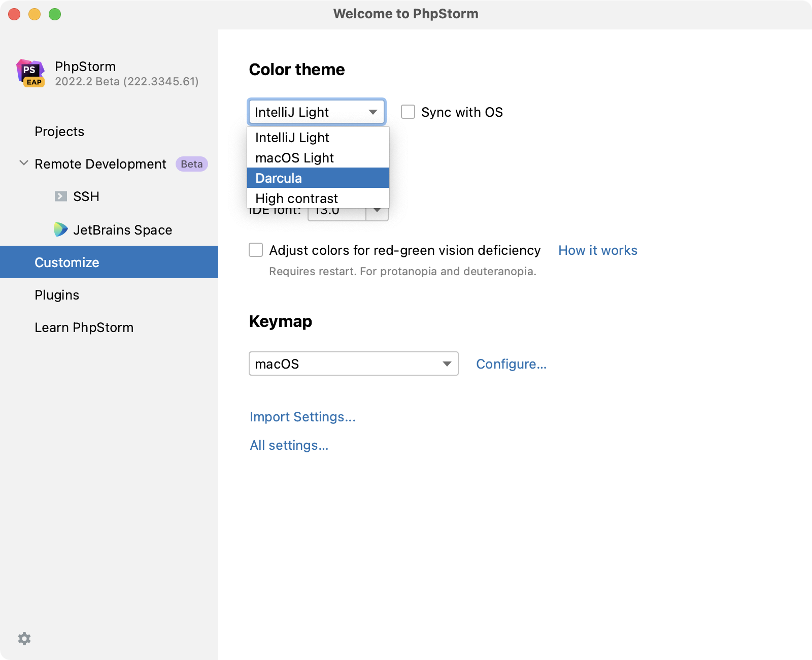Click the JetBrains Space logo icon
The height and width of the screenshot is (660, 812).
pos(61,229)
